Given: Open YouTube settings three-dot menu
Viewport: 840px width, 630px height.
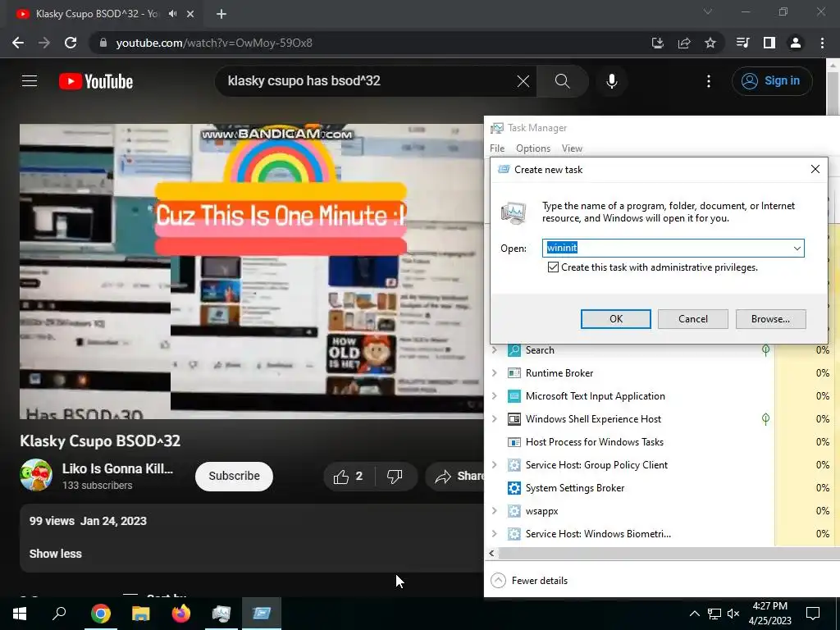Looking at the screenshot, I should pyautogui.click(x=708, y=81).
